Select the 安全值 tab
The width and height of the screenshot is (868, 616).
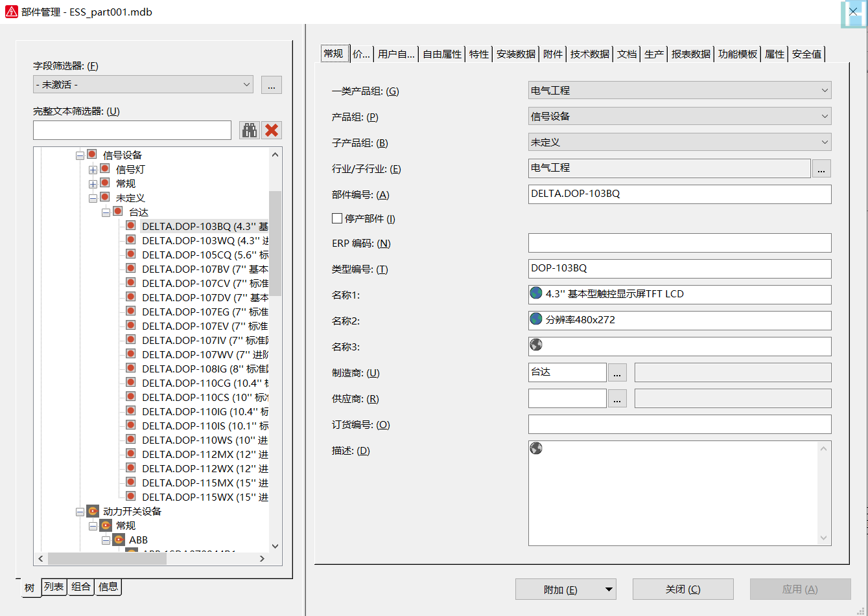pos(807,54)
